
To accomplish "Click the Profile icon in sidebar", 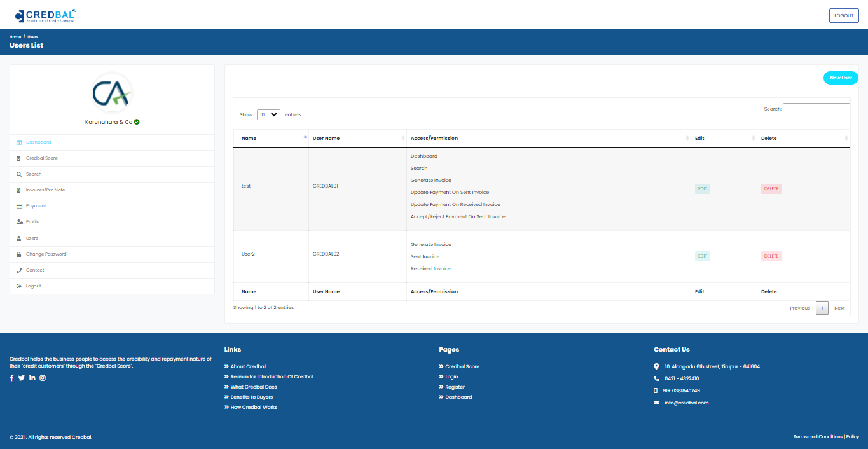I will pos(19,222).
